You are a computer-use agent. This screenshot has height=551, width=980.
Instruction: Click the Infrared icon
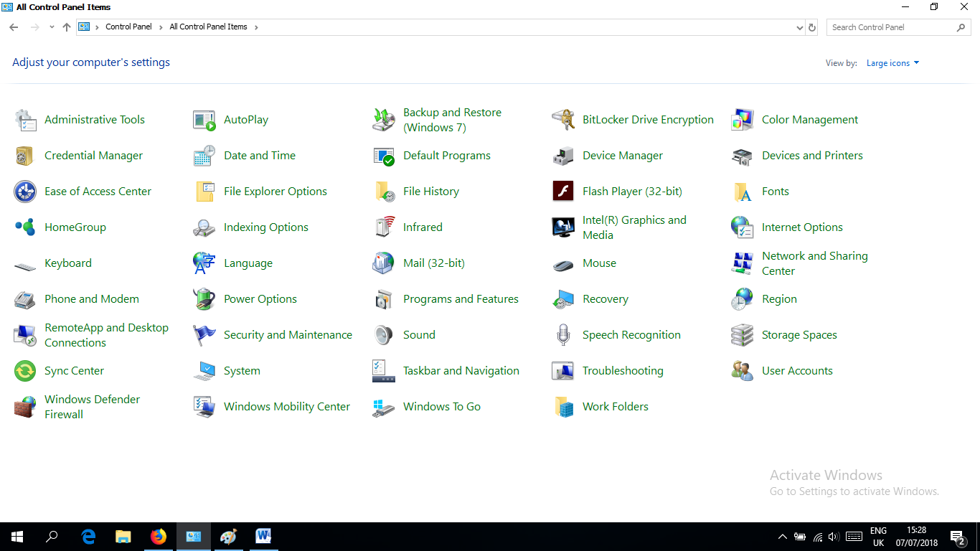point(384,227)
